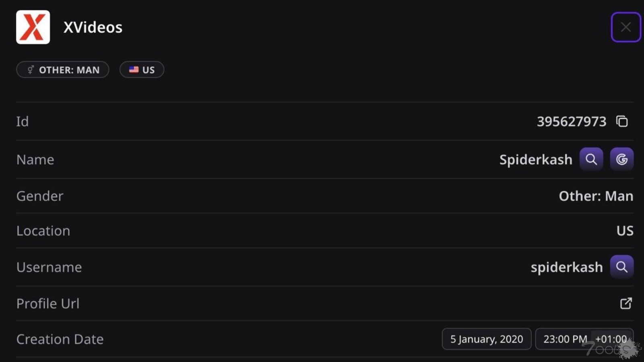Click the US value in Location row
Image resolution: width=644 pixels, height=362 pixels.
click(x=625, y=231)
